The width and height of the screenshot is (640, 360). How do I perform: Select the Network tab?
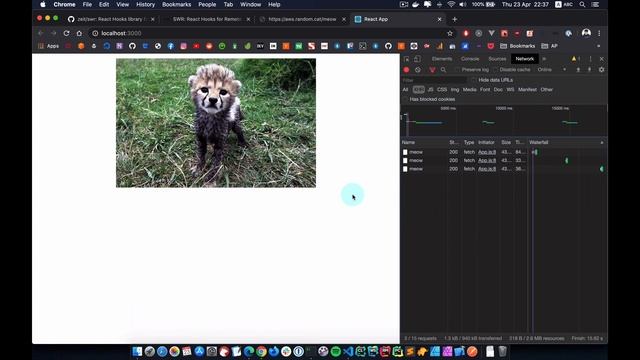click(524, 59)
